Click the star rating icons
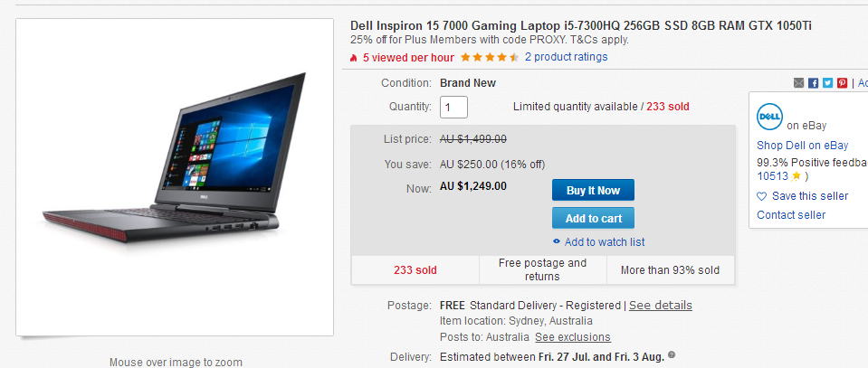 490,57
